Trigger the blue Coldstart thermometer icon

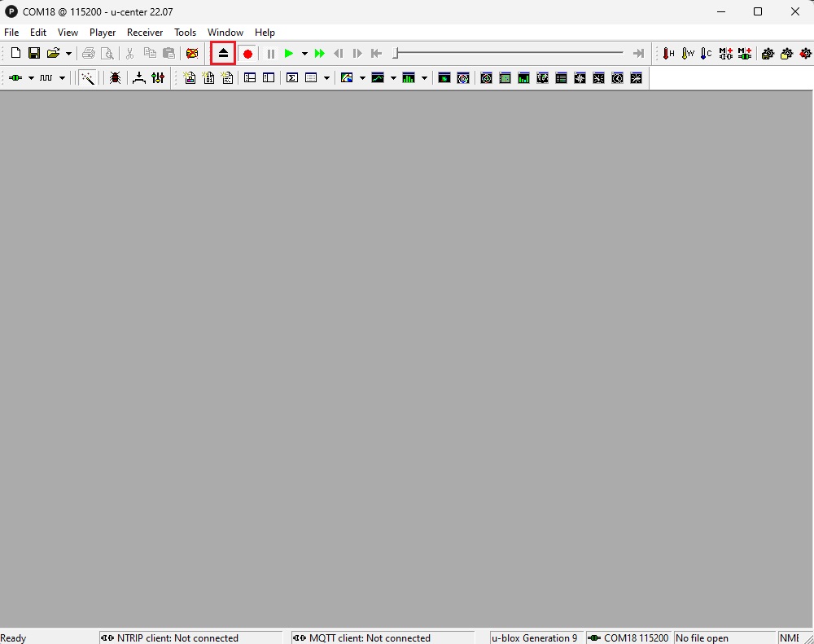(706, 54)
